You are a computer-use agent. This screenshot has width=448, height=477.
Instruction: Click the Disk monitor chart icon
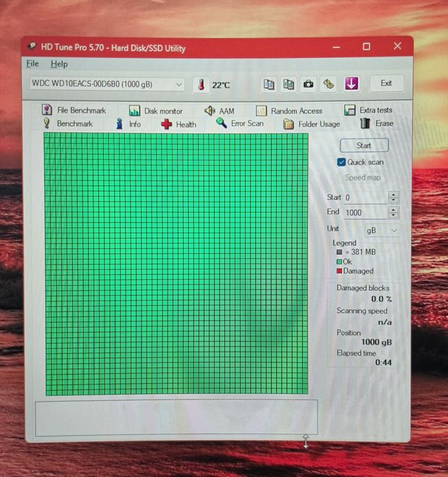134,111
